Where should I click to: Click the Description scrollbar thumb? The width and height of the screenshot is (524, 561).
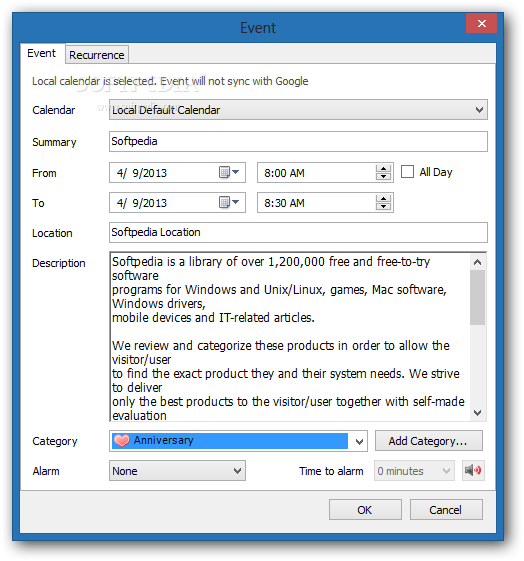pos(478,297)
